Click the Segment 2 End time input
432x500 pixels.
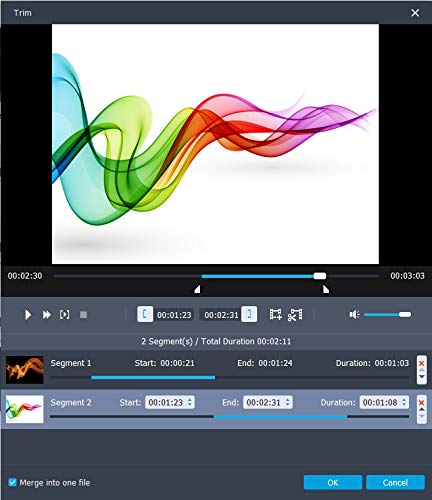pyautogui.click(x=268, y=403)
